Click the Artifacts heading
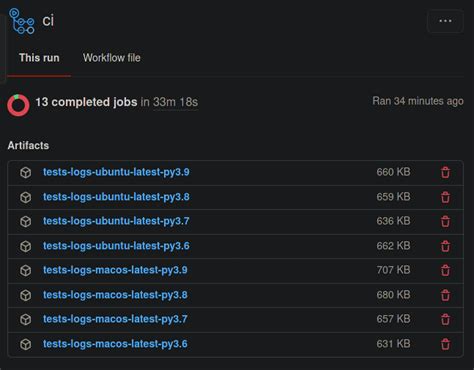The image size is (474, 370). (x=28, y=145)
